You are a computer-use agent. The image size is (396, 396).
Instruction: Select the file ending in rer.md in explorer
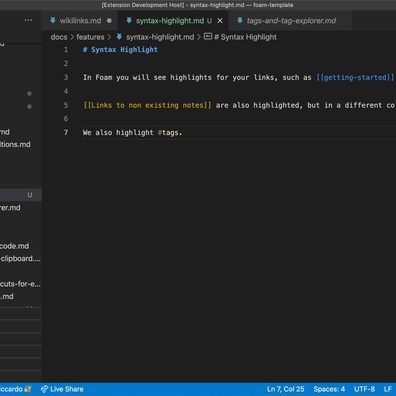[21, 208]
